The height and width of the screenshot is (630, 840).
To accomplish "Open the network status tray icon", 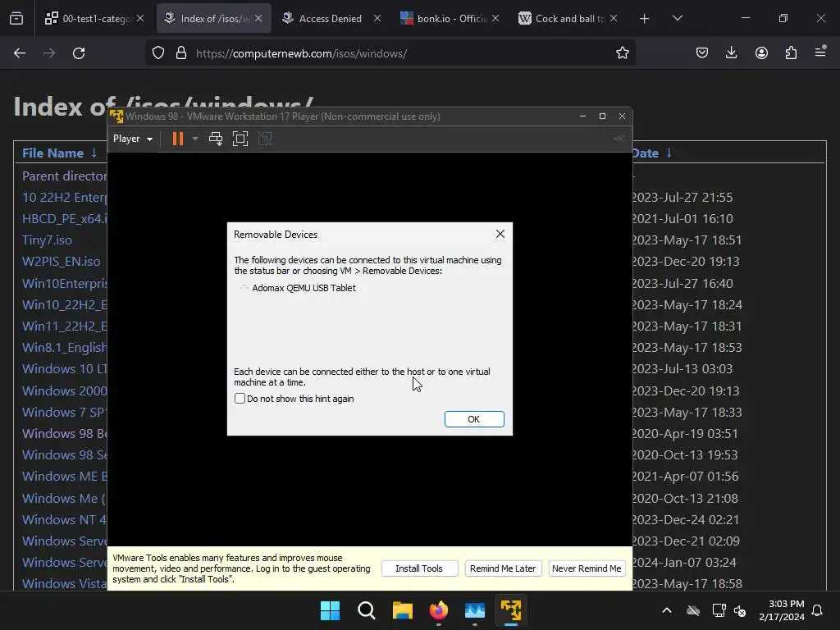I will (x=719, y=610).
